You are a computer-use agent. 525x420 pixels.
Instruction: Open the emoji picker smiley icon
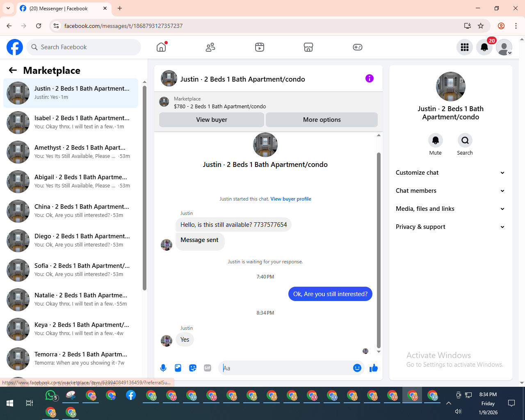pos(357,368)
